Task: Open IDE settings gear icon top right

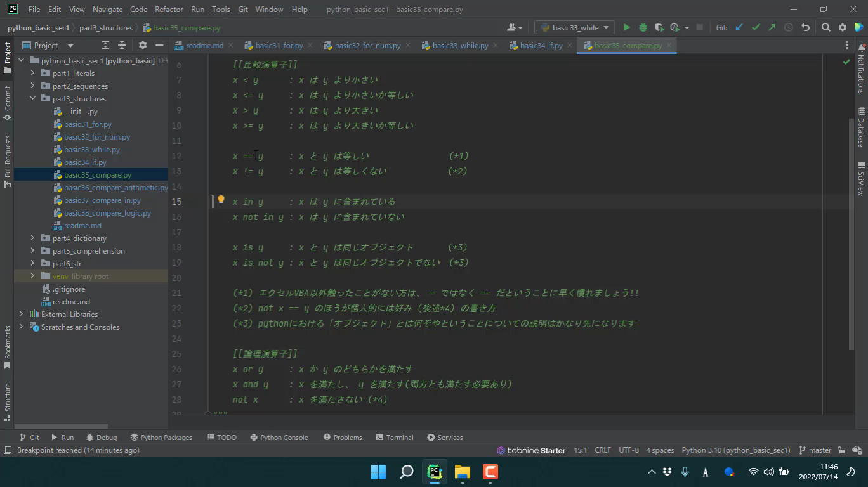Action: (x=843, y=27)
